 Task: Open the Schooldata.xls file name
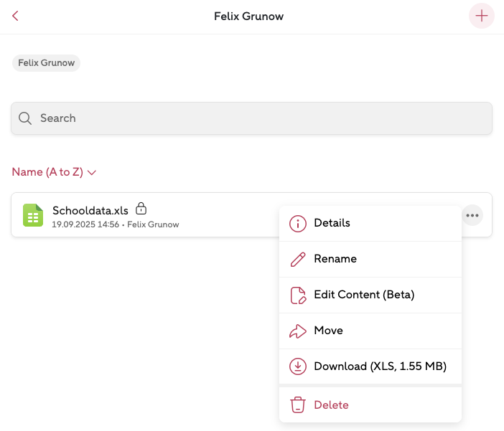tap(90, 210)
